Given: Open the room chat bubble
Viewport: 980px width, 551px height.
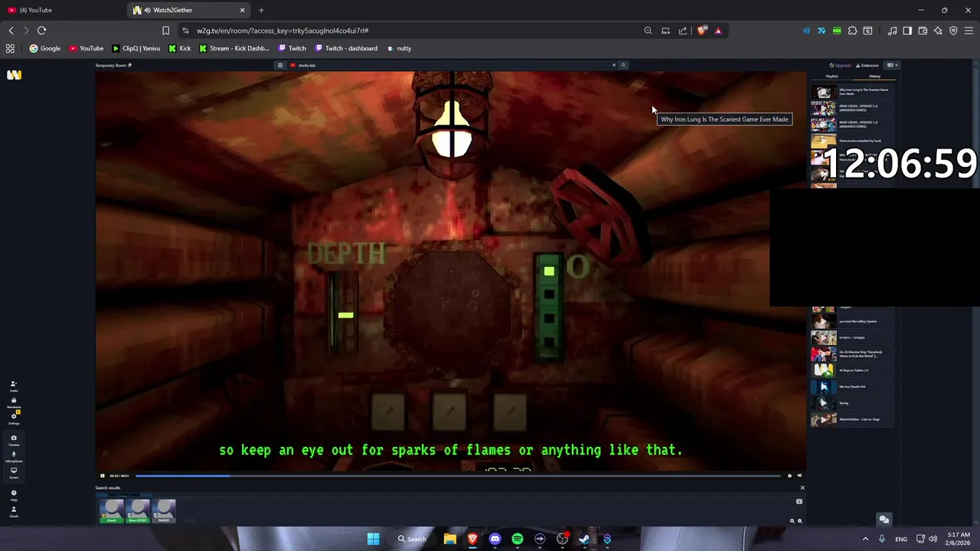Looking at the screenshot, I should 884,520.
